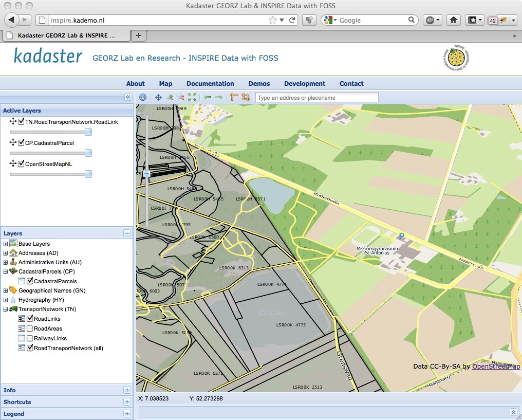Open a new browser tab
The image size is (522, 420).
(x=139, y=35)
